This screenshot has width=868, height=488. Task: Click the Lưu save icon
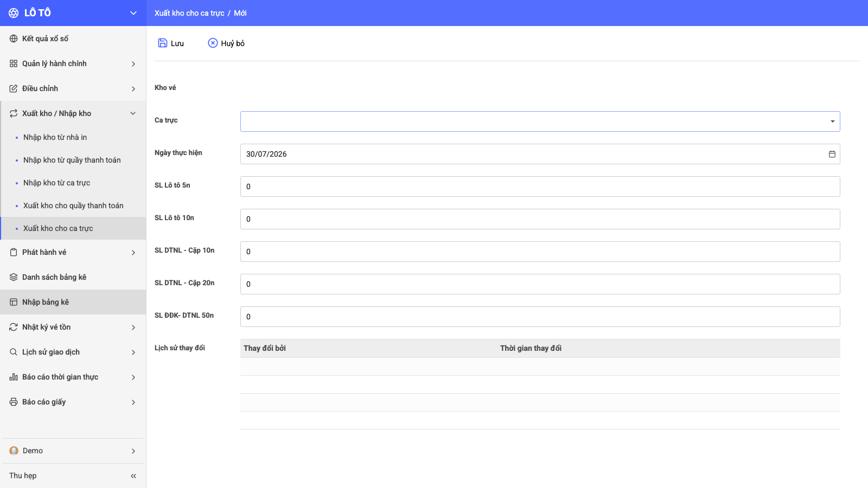[163, 43]
